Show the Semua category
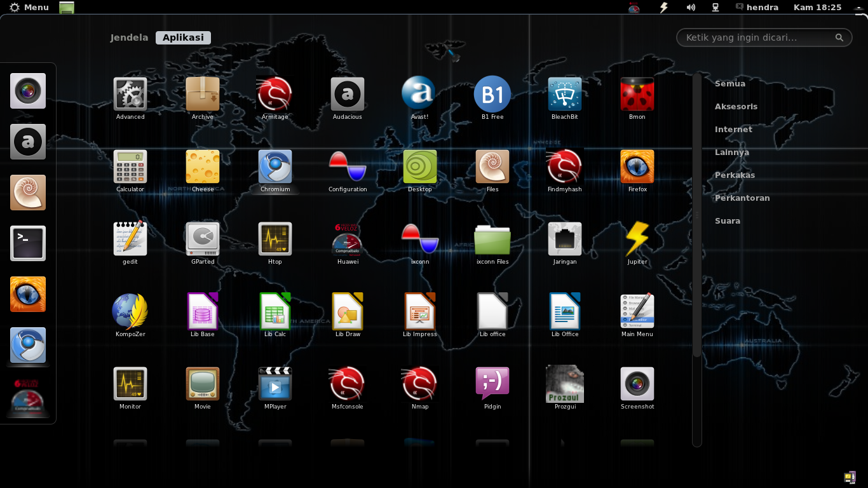The image size is (868, 488). [x=730, y=83]
